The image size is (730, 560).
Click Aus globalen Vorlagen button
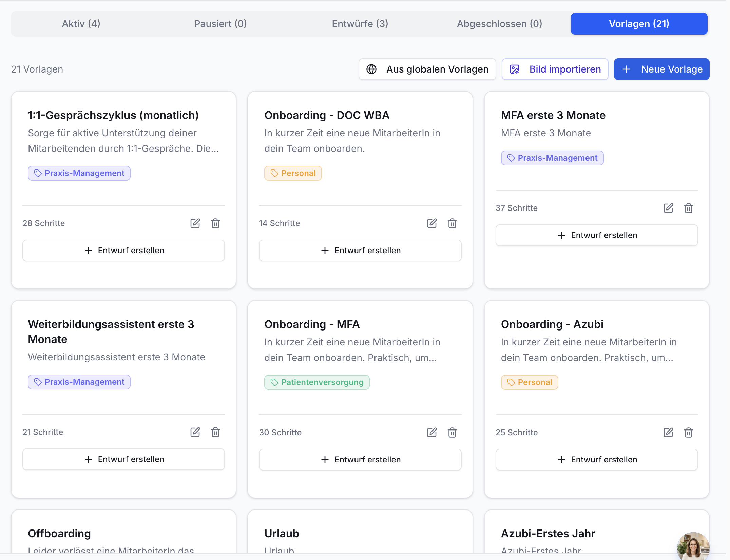pyautogui.click(x=427, y=69)
